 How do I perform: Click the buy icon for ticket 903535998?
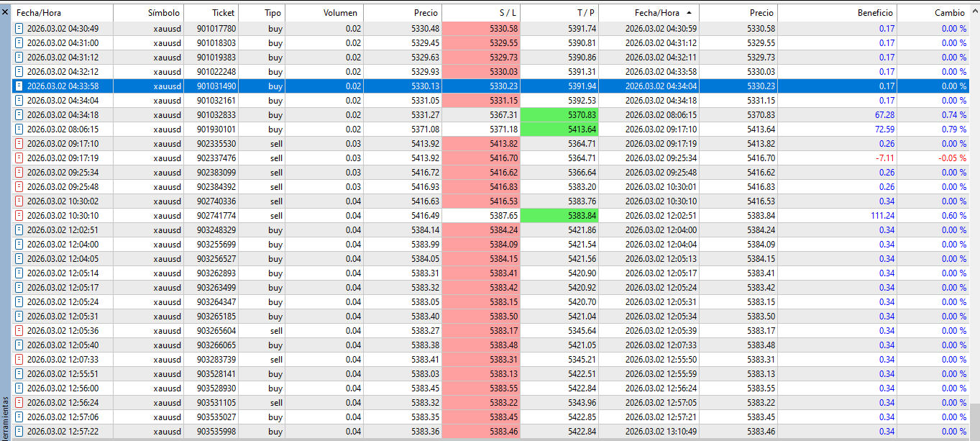click(19, 432)
